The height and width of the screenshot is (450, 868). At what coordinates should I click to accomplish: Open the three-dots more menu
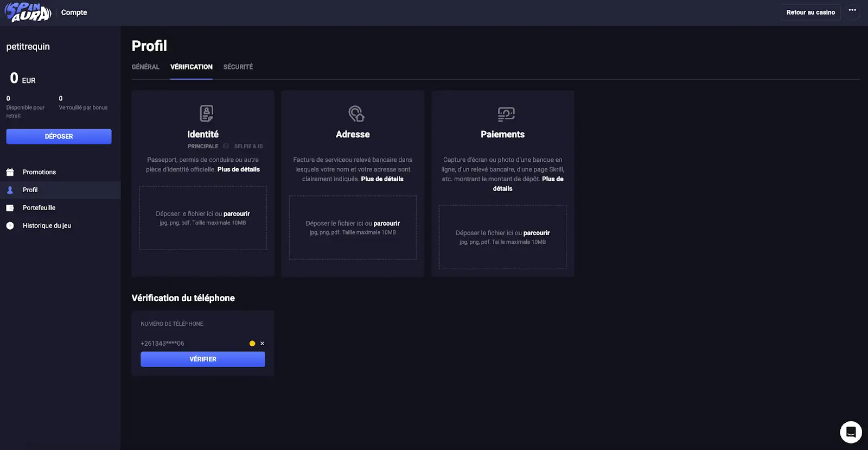pos(852,10)
